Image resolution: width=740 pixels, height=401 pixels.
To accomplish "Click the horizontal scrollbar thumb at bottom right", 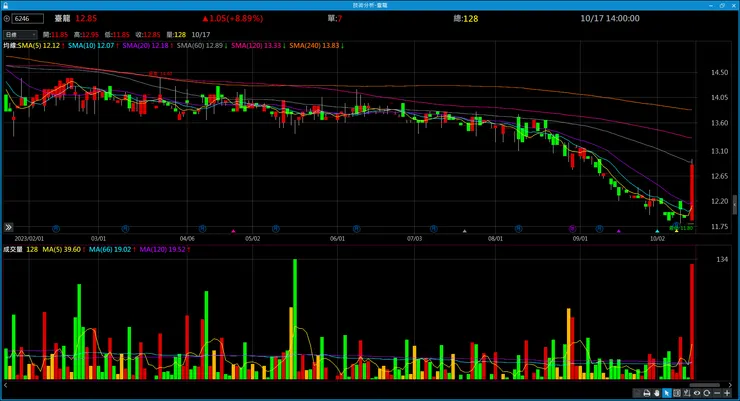I will coord(705,385).
